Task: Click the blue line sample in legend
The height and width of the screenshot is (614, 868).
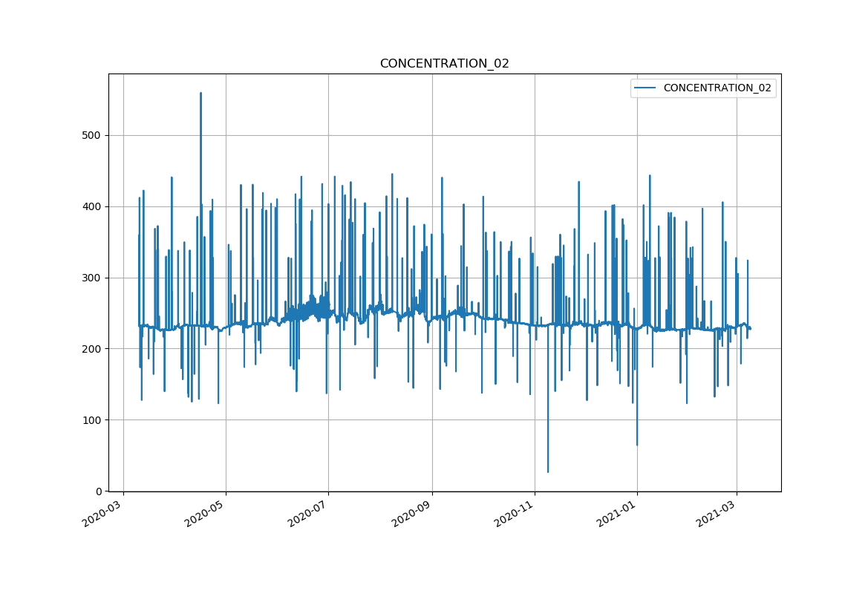Action: tap(645, 88)
